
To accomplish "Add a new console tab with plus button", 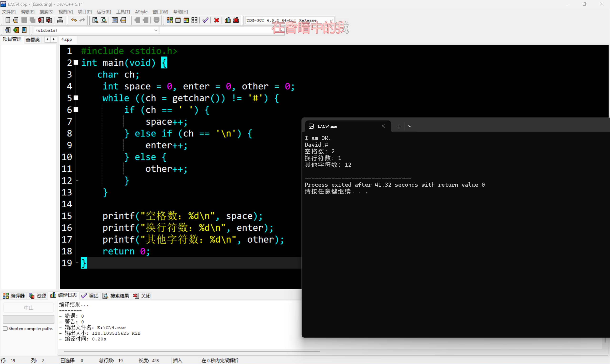I will tap(399, 126).
